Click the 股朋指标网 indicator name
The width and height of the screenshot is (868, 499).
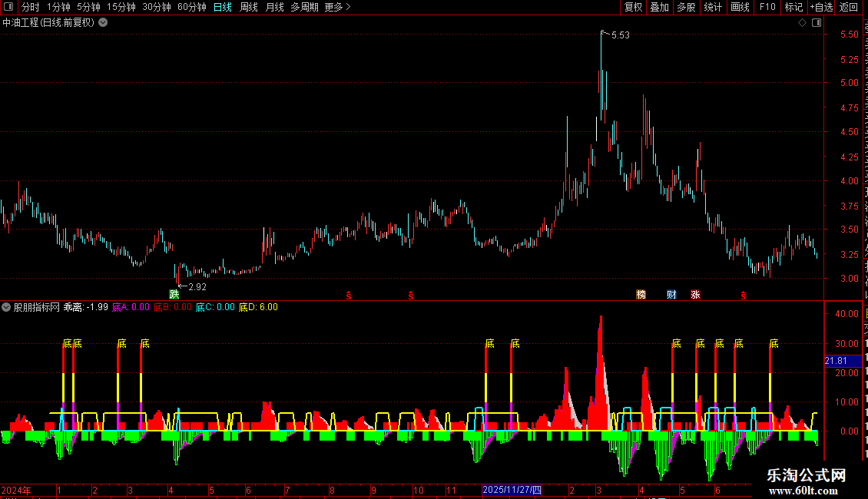tap(37, 307)
